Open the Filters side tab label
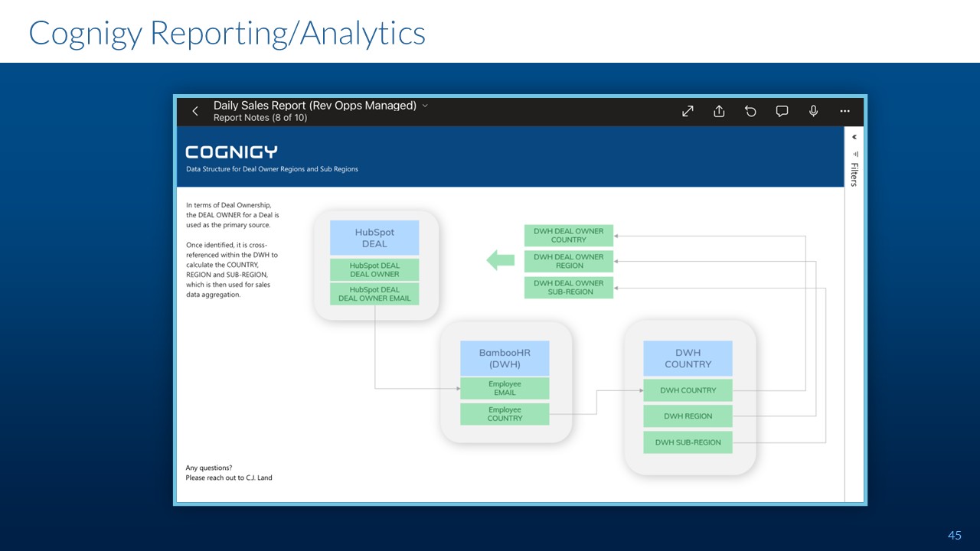The image size is (980, 551). click(854, 174)
